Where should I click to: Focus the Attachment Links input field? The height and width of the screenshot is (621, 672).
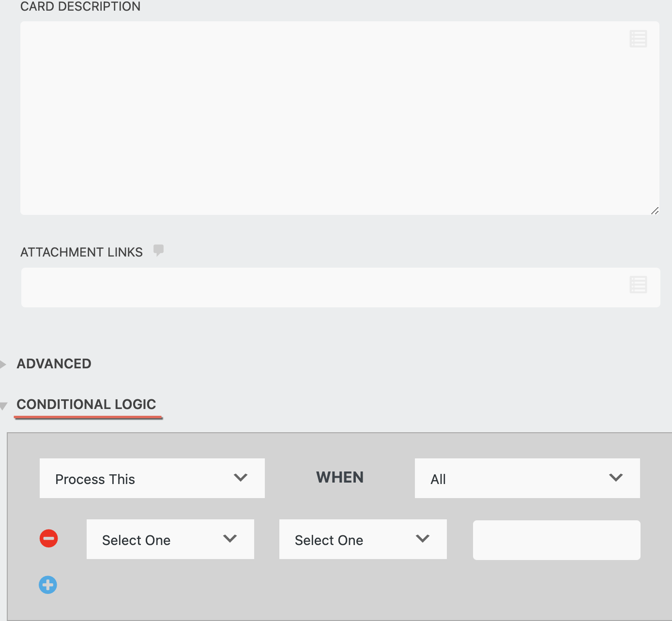[x=324, y=288]
